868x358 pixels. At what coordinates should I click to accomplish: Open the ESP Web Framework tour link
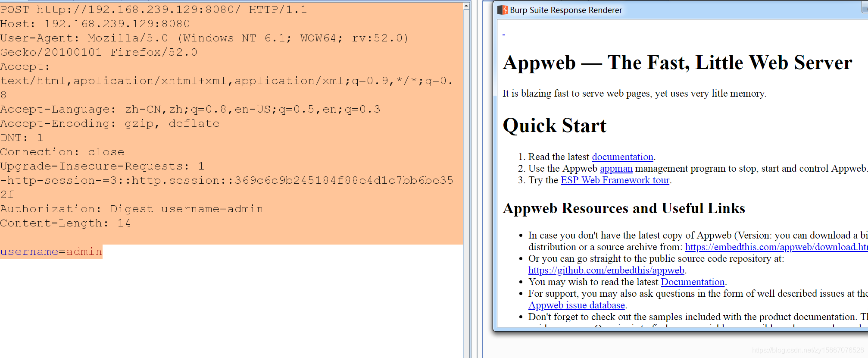pyautogui.click(x=615, y=180)
